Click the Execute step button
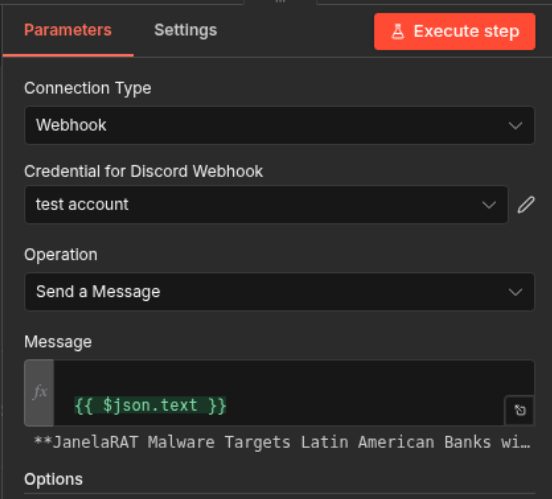 coord(454,31)
